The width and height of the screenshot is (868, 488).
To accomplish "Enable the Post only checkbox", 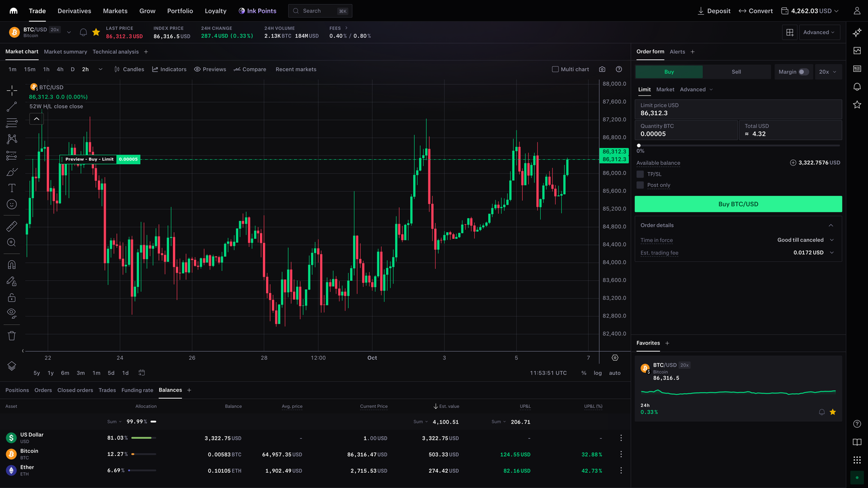I will coord(640,185).
